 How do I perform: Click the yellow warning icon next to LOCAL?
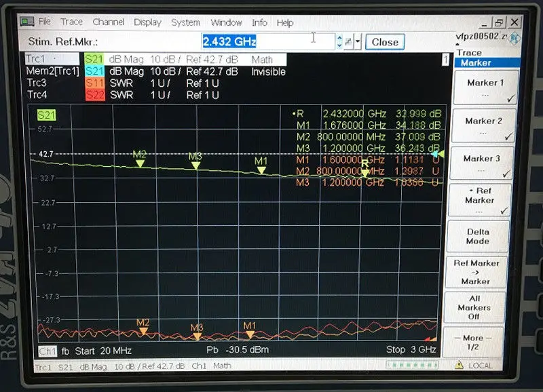459,365
